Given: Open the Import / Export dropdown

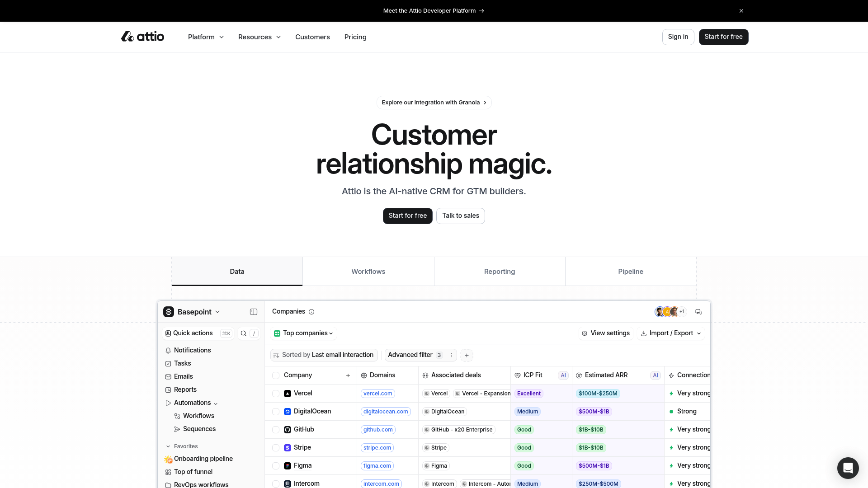Looking at the screenshot, I should [671, 333].
